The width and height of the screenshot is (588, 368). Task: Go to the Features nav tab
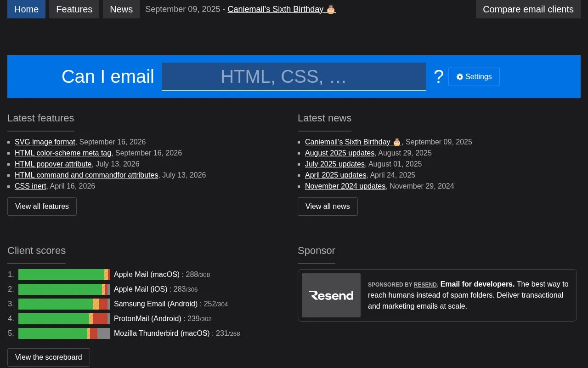[x=74, y=9]
